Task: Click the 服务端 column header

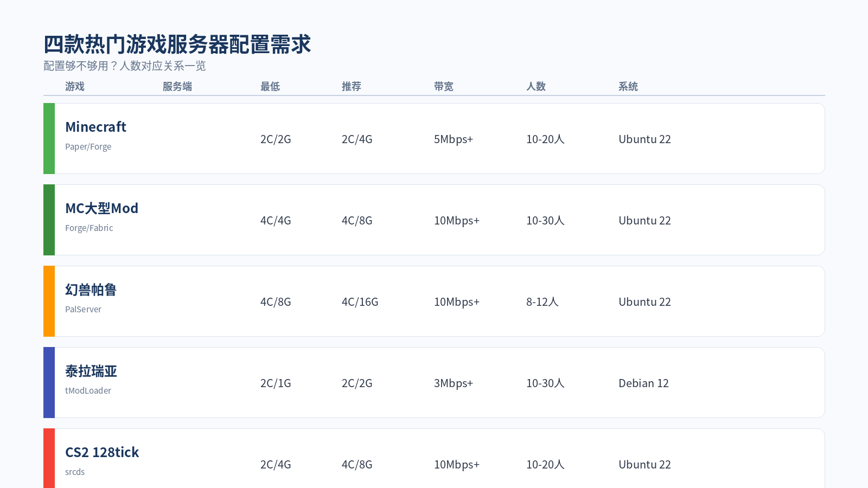Action: (x=177, y=86)
